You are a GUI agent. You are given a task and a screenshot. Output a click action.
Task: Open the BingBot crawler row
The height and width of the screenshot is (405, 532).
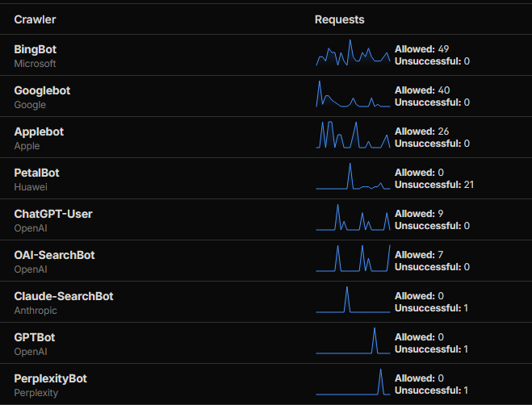pos(36,49)
